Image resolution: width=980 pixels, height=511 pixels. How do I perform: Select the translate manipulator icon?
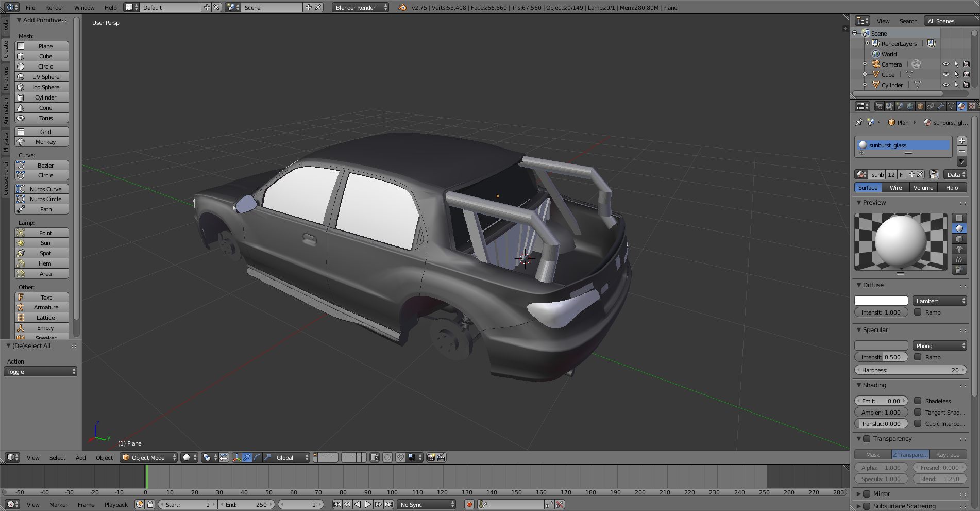point(247,458)
